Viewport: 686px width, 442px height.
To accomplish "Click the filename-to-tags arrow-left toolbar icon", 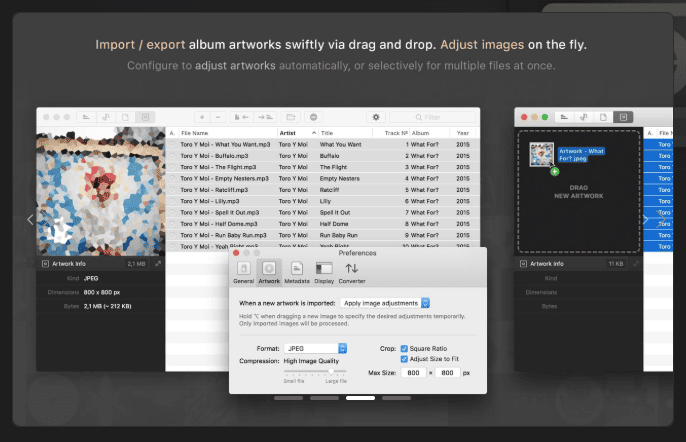I will (x=242, y=117).
